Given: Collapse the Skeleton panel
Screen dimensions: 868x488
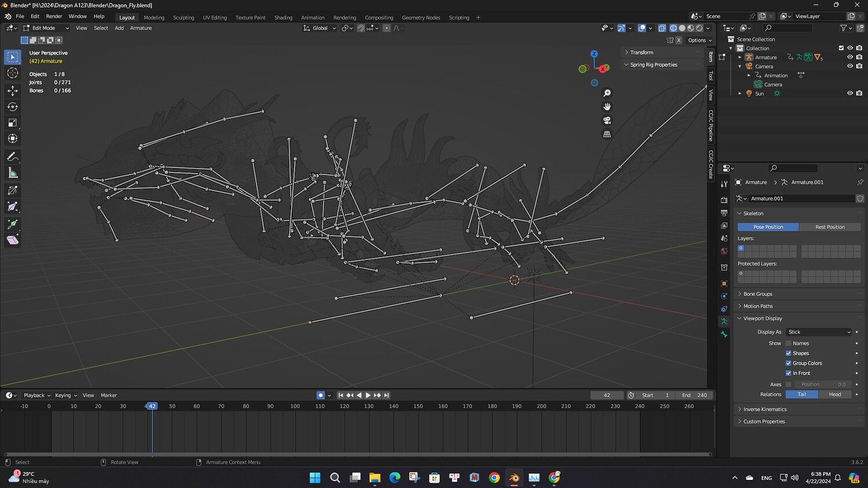Looking at the screenshot, I should [x=798, y=214].
